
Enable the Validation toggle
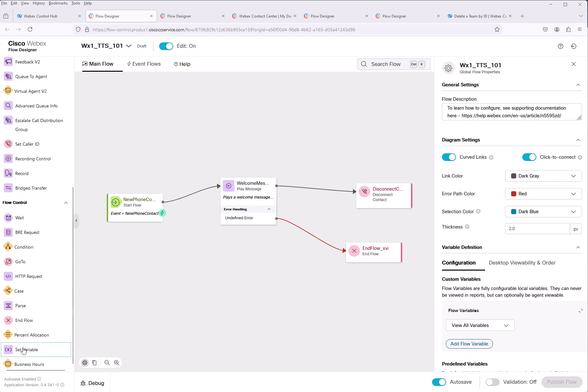tap(492, 382)
